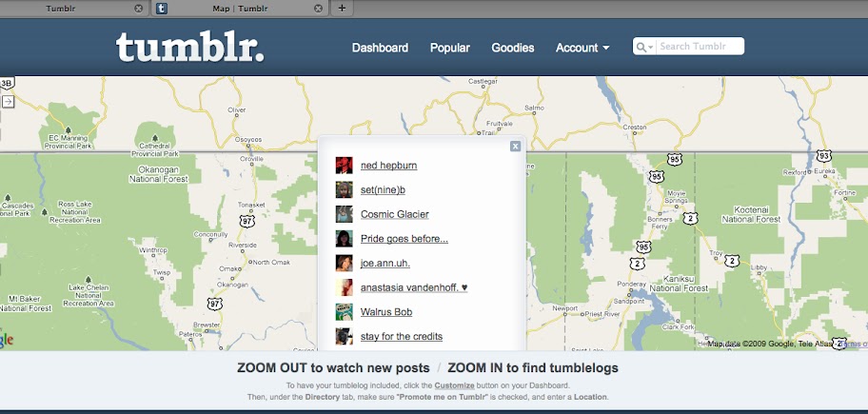Click the Tumblr favicon on the Map tab
The image size is (868, 414).
pyautogui.click(x=162, y=9)
